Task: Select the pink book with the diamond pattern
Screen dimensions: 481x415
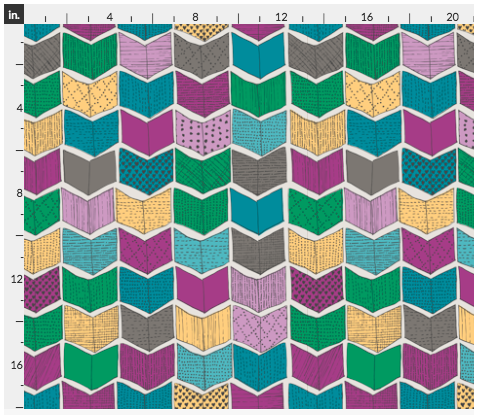Action: tap(259, 329)
